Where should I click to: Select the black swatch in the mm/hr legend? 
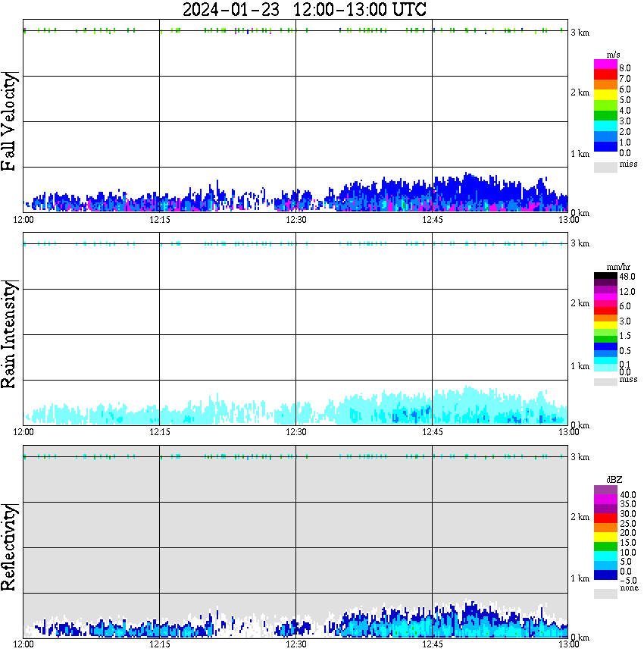point(605,276)
